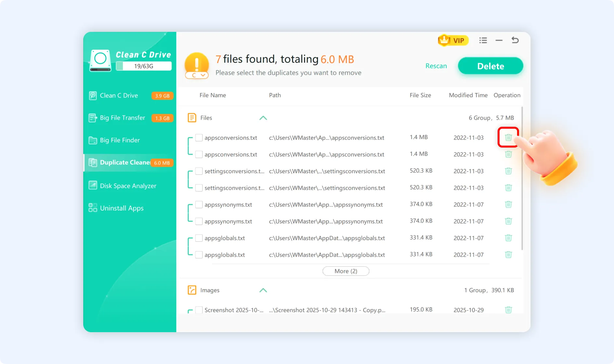The image size is (614, 364).
Task: Open the C drive selector dropdown
Action: 197,75
